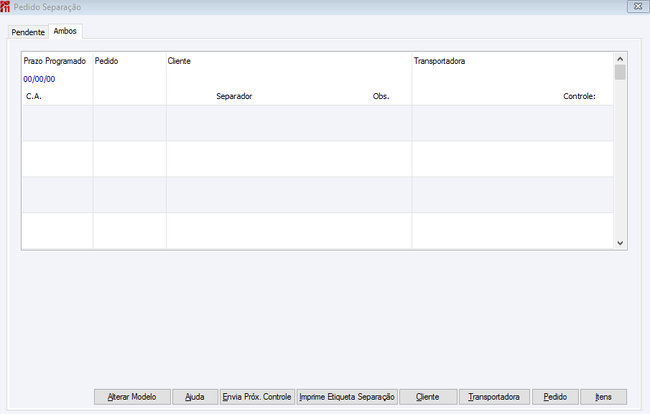Click the Transportadora button at bottom
Screen dimensions: 650x414
pos(494,397)
